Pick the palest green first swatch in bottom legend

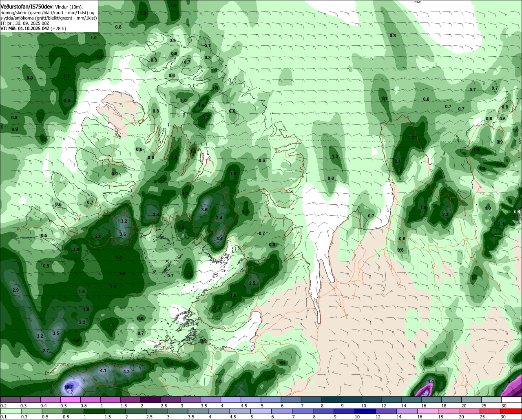10,411
